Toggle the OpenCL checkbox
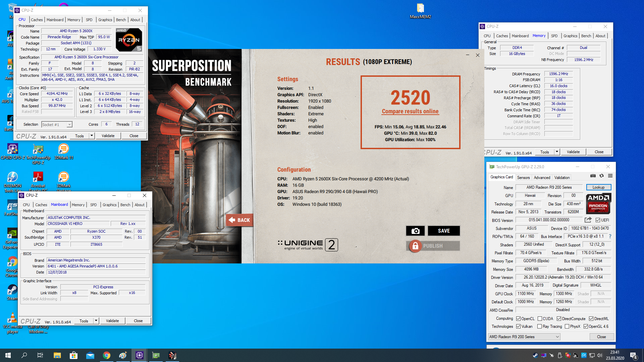This screenshot has height=362, width=644. point(518,319)
